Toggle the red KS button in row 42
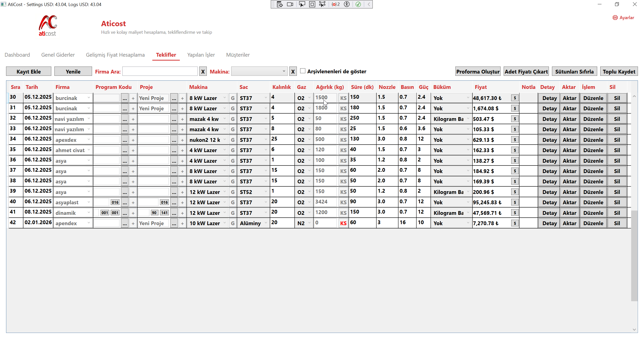This screenshot has width=644, height=339. point(343,223)
